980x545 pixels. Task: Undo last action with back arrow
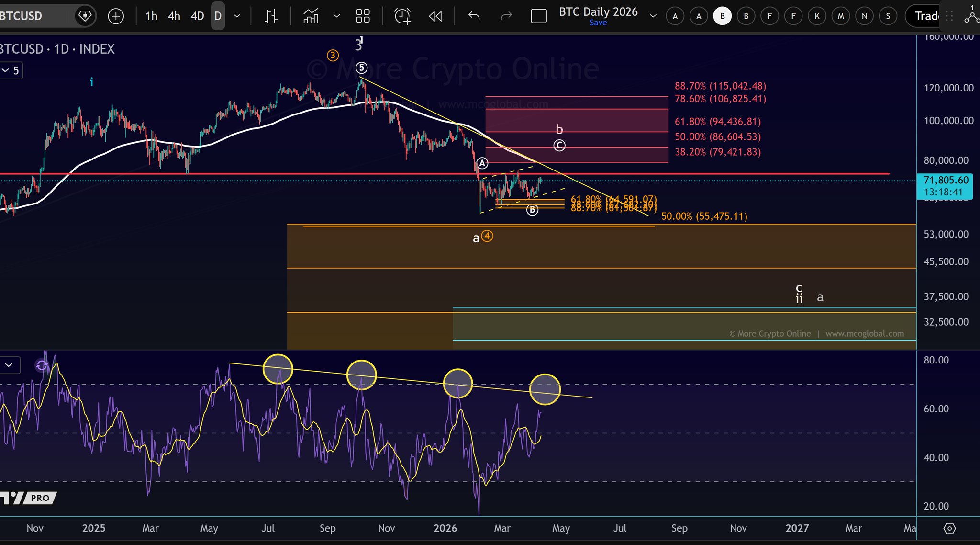click(474, 16)
